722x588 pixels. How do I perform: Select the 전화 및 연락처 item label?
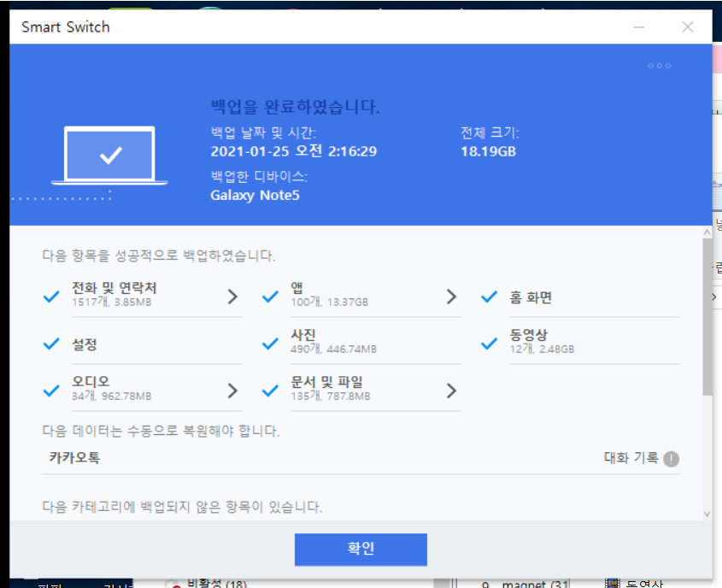[x=114, y=288]
